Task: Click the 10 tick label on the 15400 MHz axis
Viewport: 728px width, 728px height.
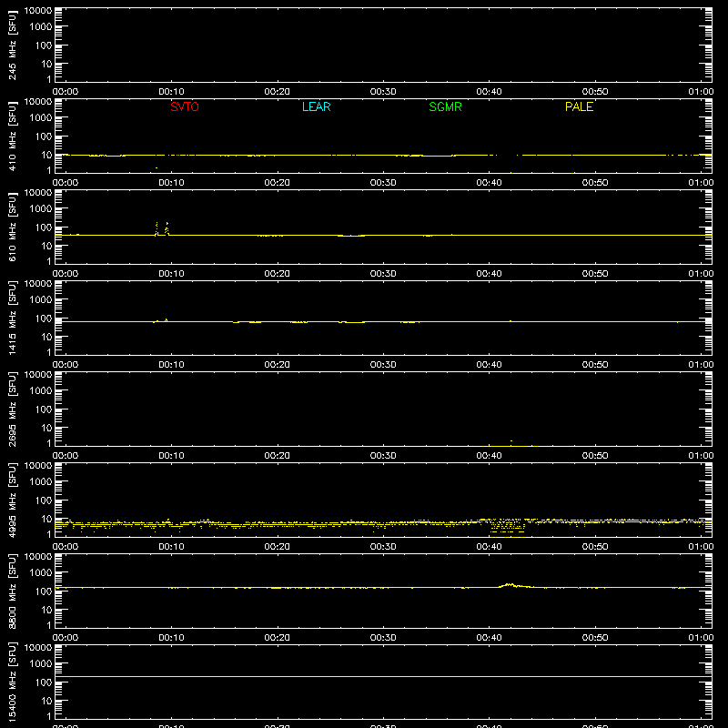Action: click(46, 701)
